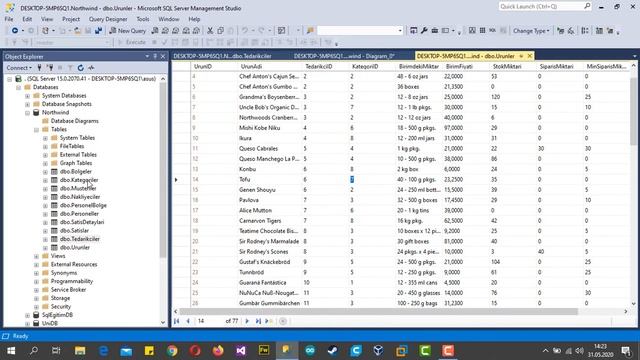Open Windows Start menu
The width and height of the screenshot is (640, 360).
[x=11, y=351]
